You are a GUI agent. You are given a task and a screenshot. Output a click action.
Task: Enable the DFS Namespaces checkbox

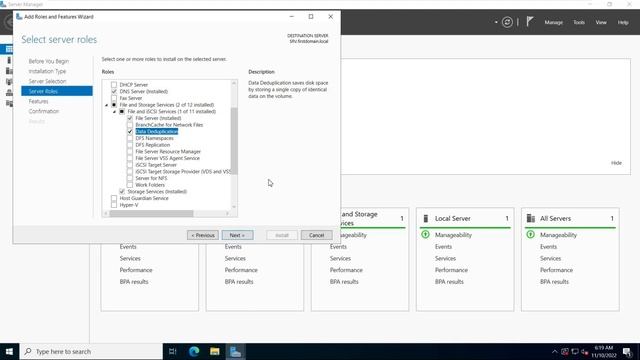[130, 138]
